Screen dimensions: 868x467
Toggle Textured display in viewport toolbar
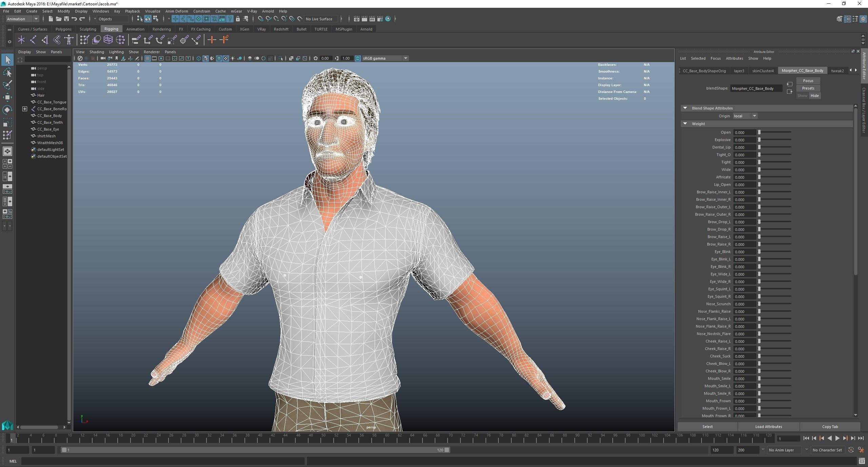226,58
